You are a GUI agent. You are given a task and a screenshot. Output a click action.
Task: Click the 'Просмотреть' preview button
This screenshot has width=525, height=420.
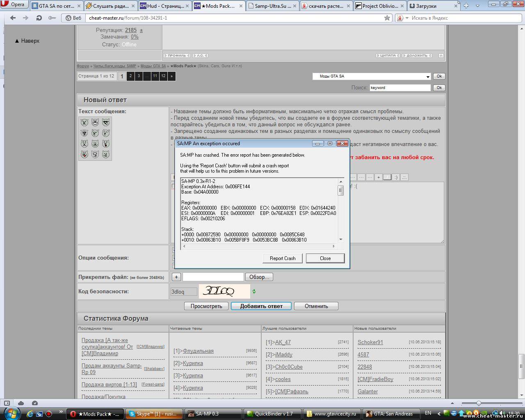(x=206, y=306)
